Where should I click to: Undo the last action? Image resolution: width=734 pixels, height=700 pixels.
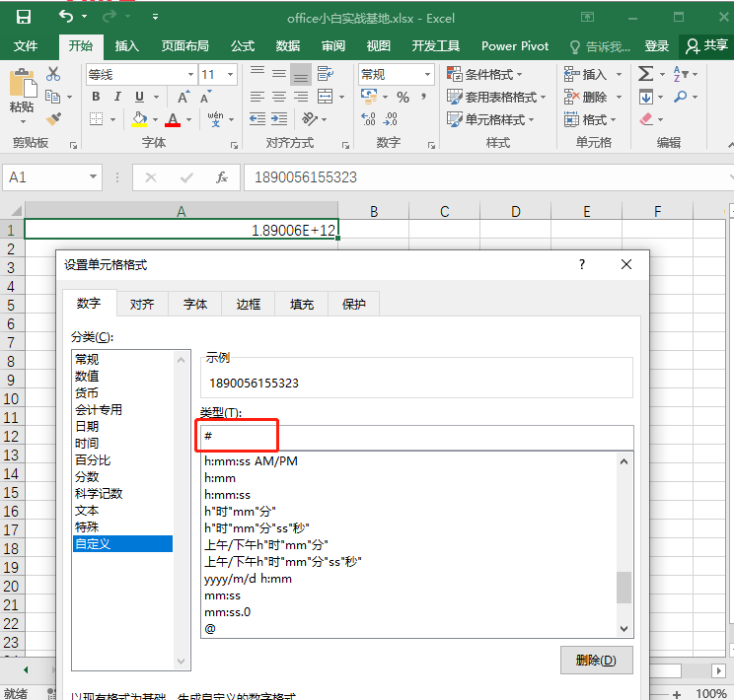66,17
